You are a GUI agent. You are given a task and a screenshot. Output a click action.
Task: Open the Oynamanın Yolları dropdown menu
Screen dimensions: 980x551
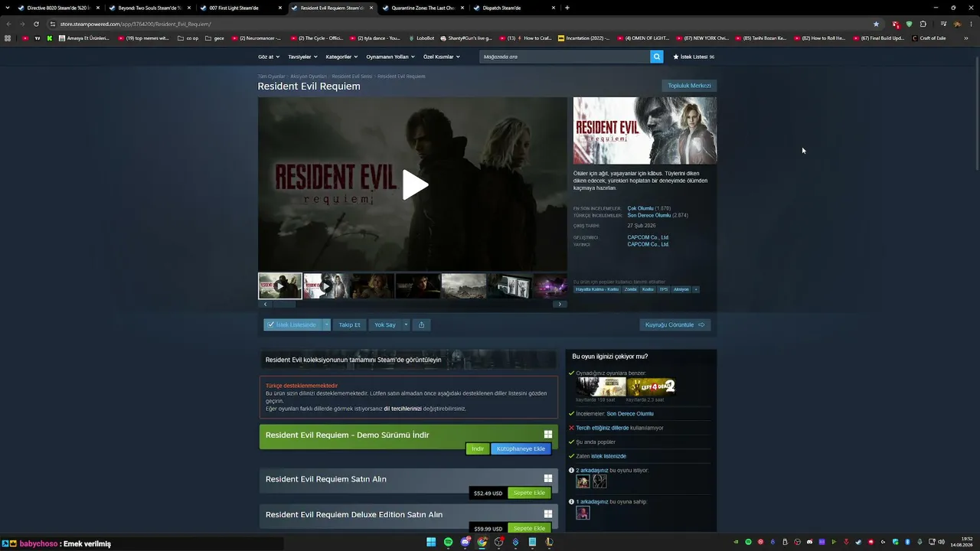pyautogui.click(x=390, y=57)
